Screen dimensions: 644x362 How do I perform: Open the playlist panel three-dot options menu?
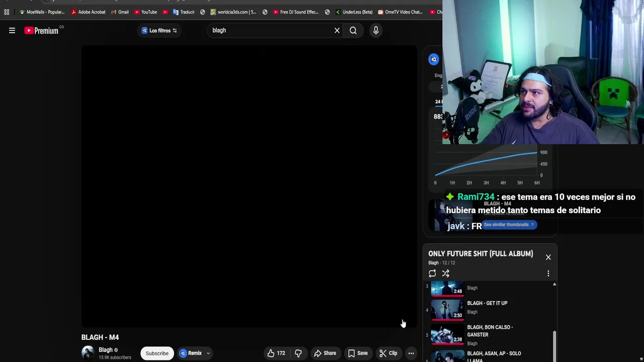pyautogui.click(x=548, y=274)
